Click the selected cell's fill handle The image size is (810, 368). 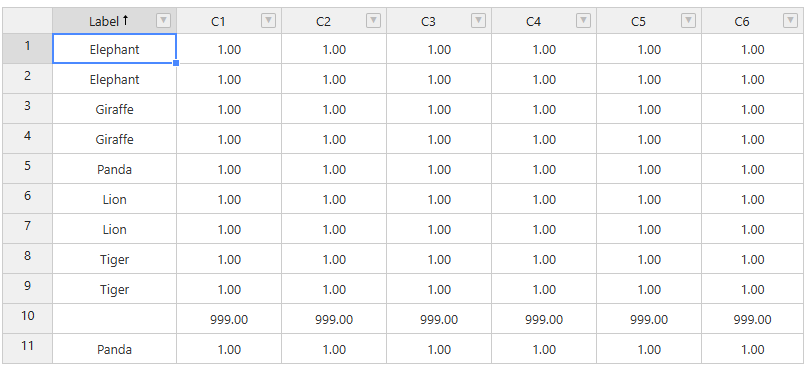(x=176, y=63)
